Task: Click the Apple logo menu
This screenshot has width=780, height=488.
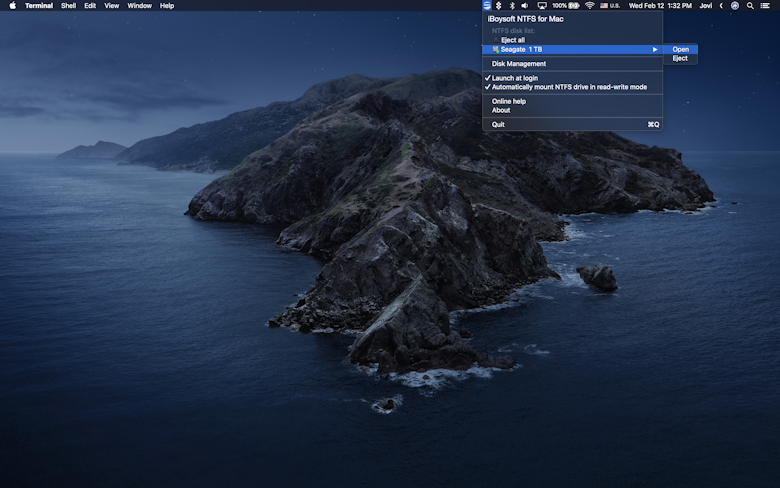Action: click(12, 5)
